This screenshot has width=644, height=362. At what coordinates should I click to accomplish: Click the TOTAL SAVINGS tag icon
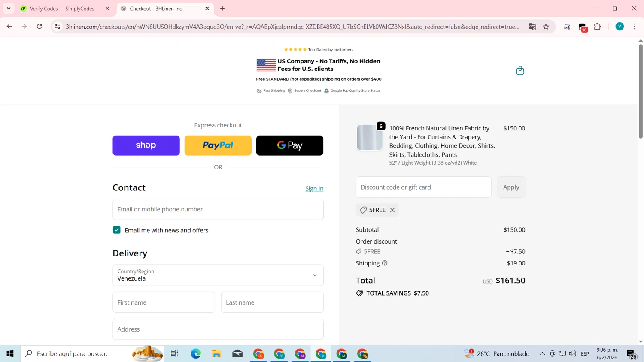coord(359,293)
